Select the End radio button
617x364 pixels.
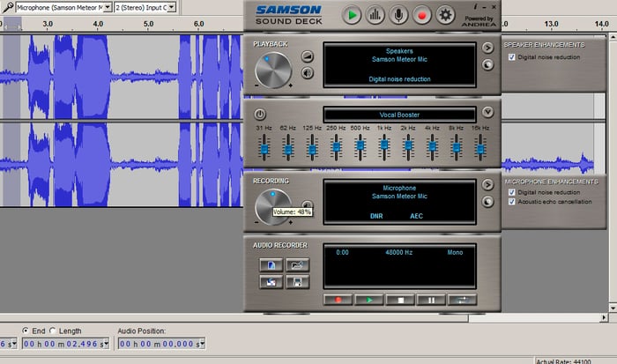[26, 331]
